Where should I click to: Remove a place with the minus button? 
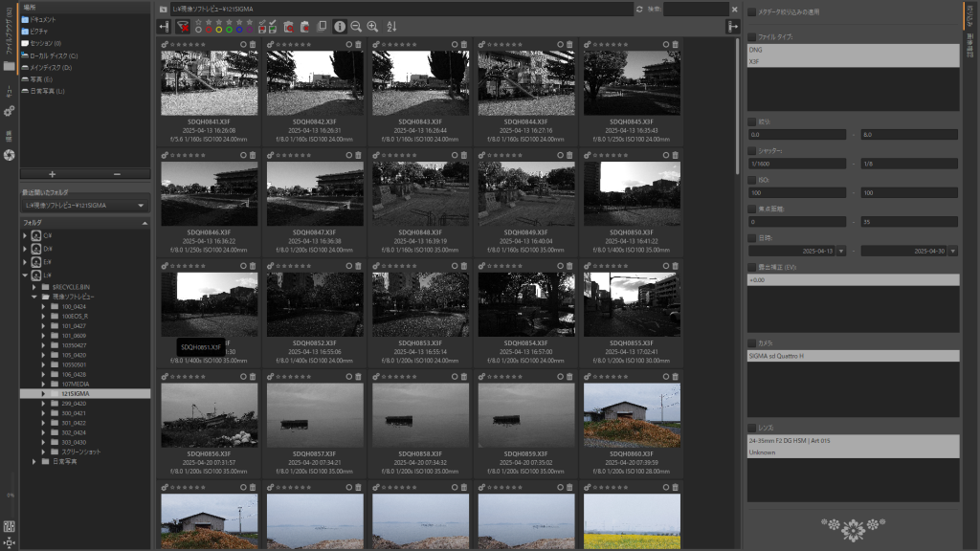(117, 174)
